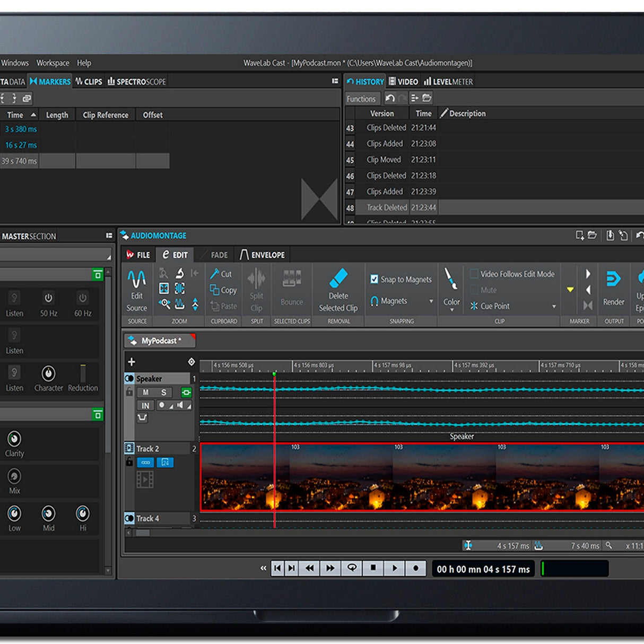Image resolution: width=644 pixels, height=644 pixels.
Task: Open the Cue Point dropdown arrow
Action: 553,307
